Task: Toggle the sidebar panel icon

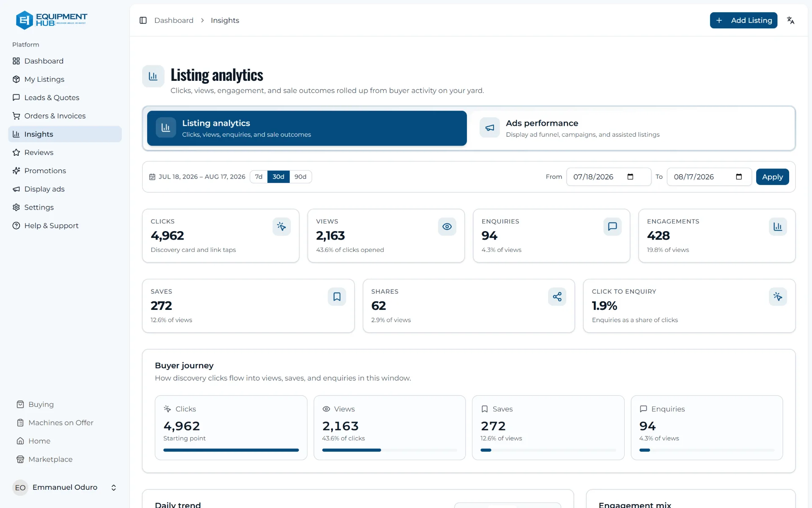Action: coord(143,20)
